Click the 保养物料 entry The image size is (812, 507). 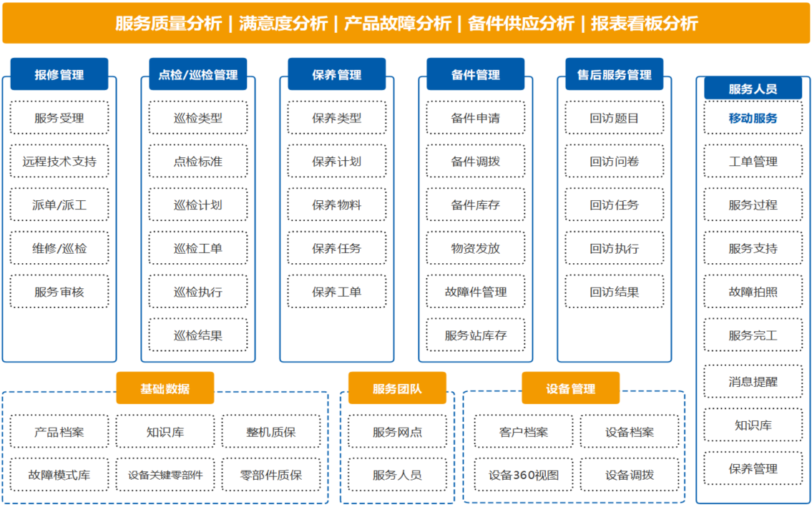(336, 205)
